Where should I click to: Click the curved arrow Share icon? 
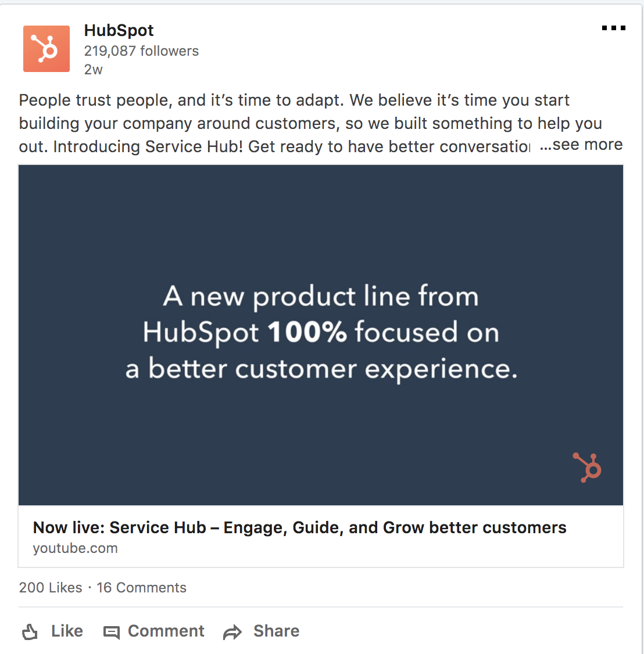click(232, 632)
